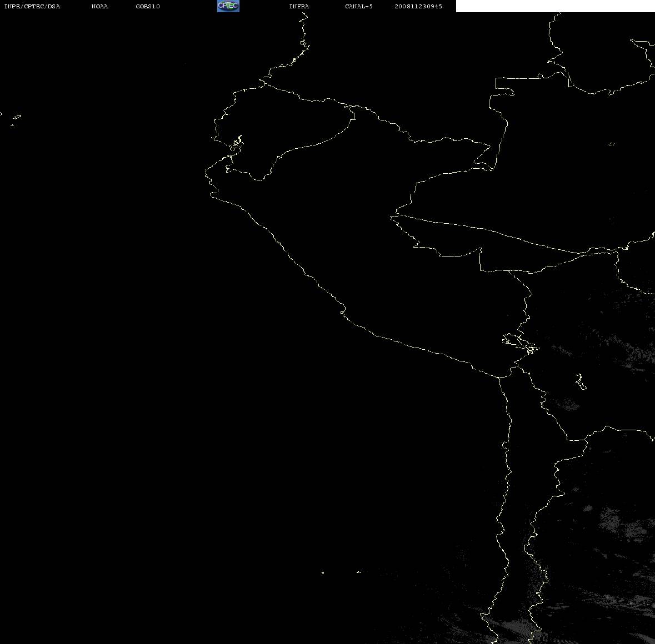Click the white blank bar in header
The height and width of the screenshot is (644, 655).
coord(555,6)
